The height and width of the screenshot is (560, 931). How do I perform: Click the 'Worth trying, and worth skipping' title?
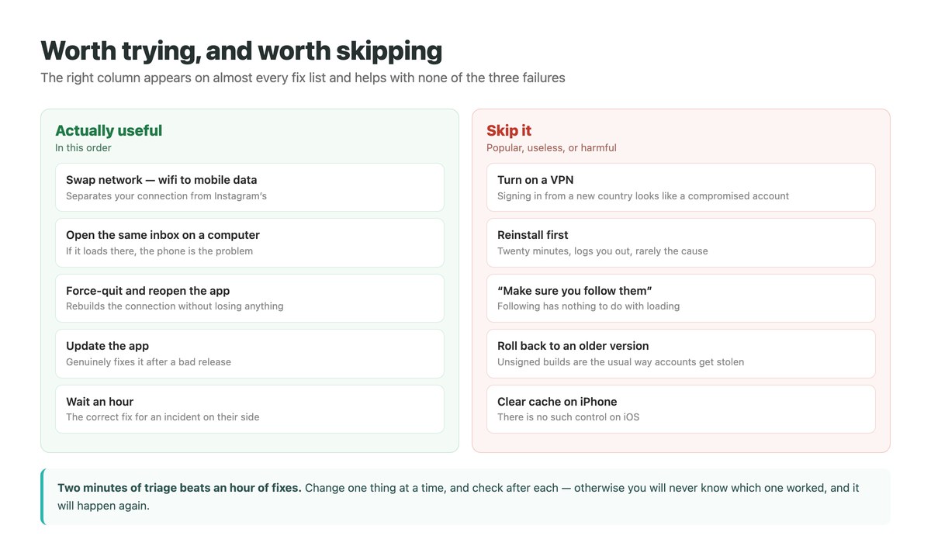(241, 50)
